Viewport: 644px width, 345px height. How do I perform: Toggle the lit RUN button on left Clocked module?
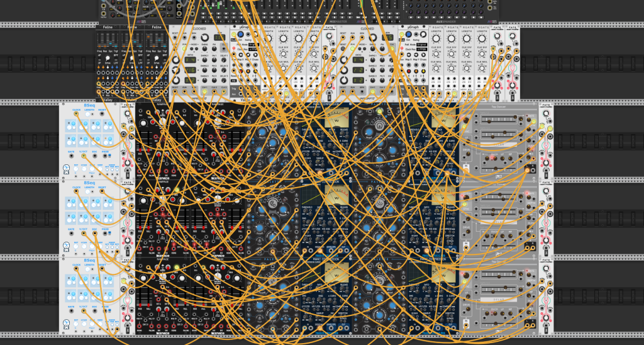pyautogui.click(x=186, y=48)
